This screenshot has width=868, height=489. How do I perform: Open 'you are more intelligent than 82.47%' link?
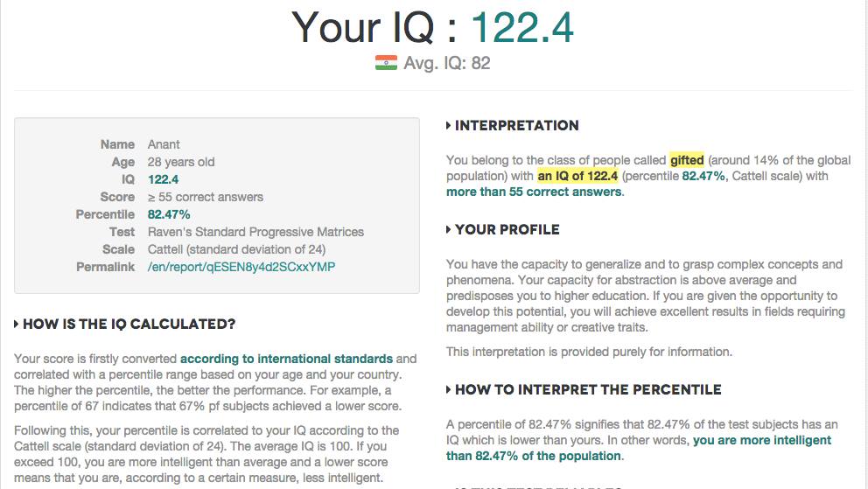(762, 441)
